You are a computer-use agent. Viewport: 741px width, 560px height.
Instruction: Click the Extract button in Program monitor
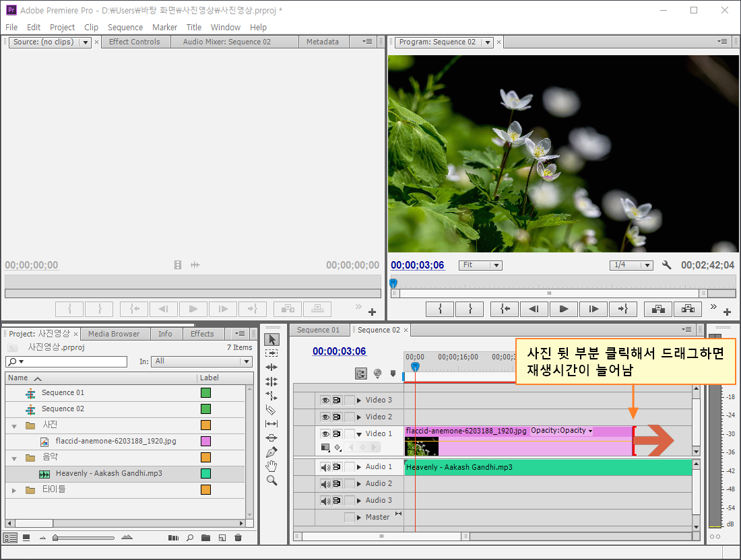tap(688, 309)
